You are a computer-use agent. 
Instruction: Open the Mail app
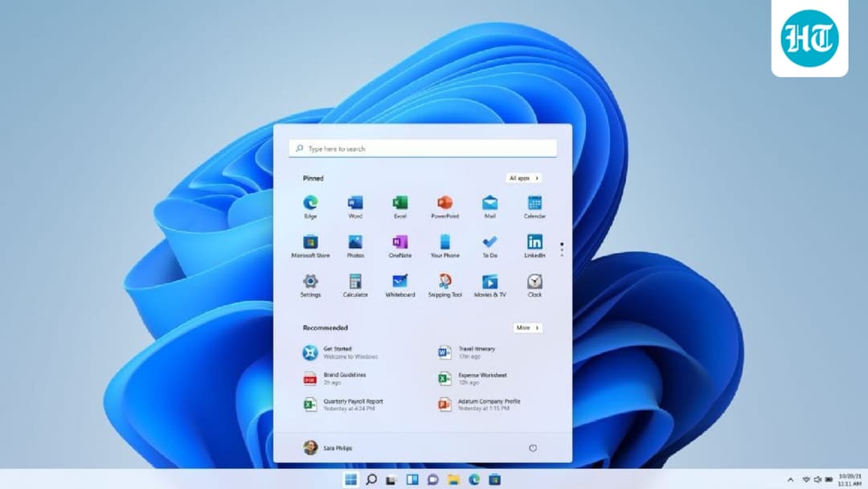[489, 206]
